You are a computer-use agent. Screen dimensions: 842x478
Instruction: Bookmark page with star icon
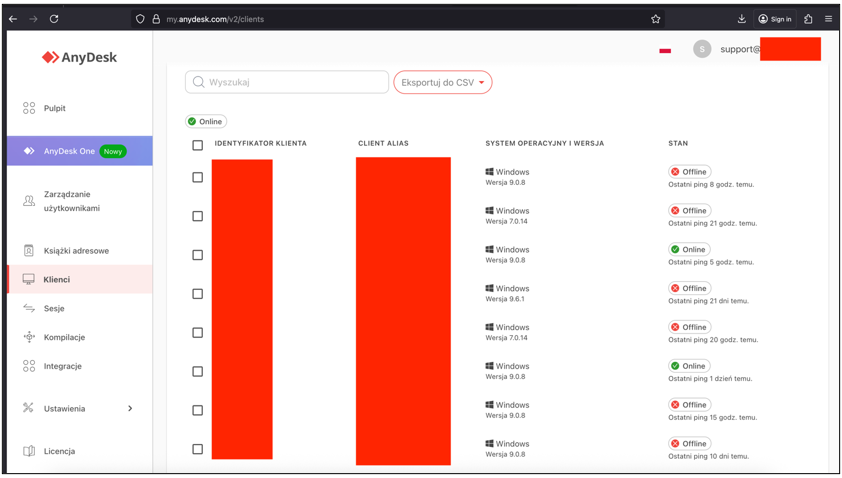coord(656,19)
